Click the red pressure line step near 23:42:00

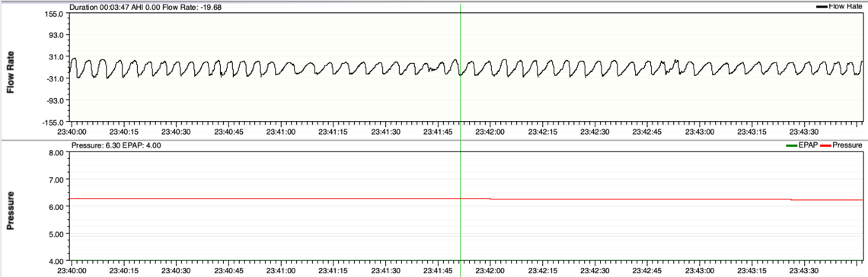pos(490,199)
